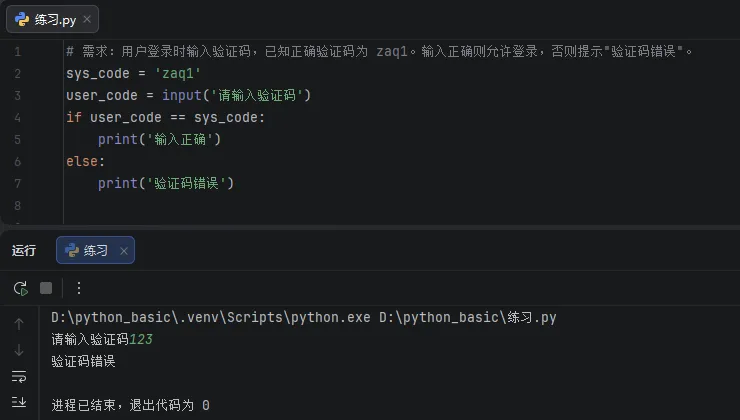Toggle scroll to end of console
740x420 pixels.
click(19, 402)
